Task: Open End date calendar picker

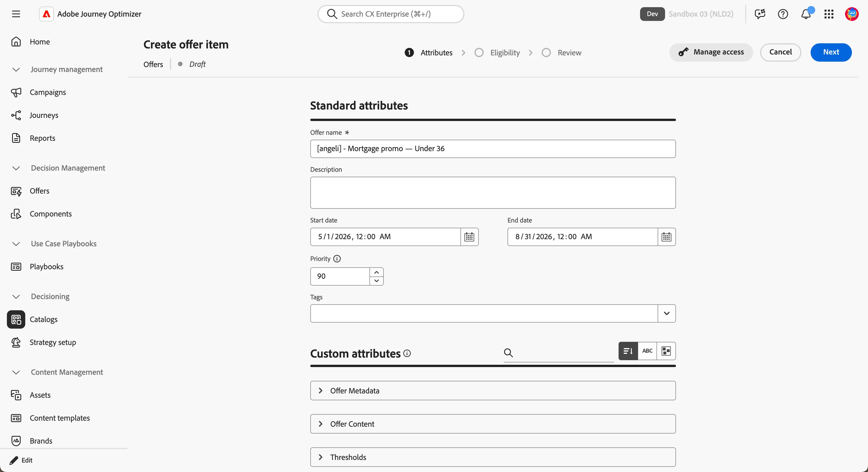Action: point(666,237)
